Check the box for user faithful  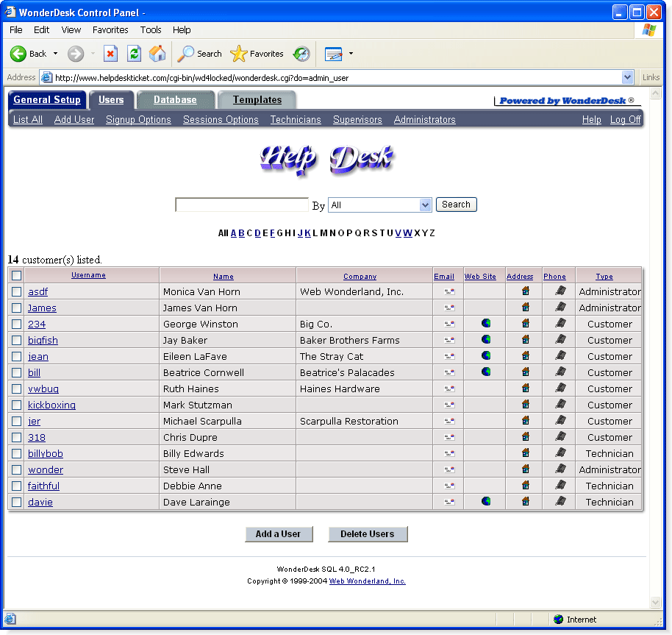click(16, 486)
